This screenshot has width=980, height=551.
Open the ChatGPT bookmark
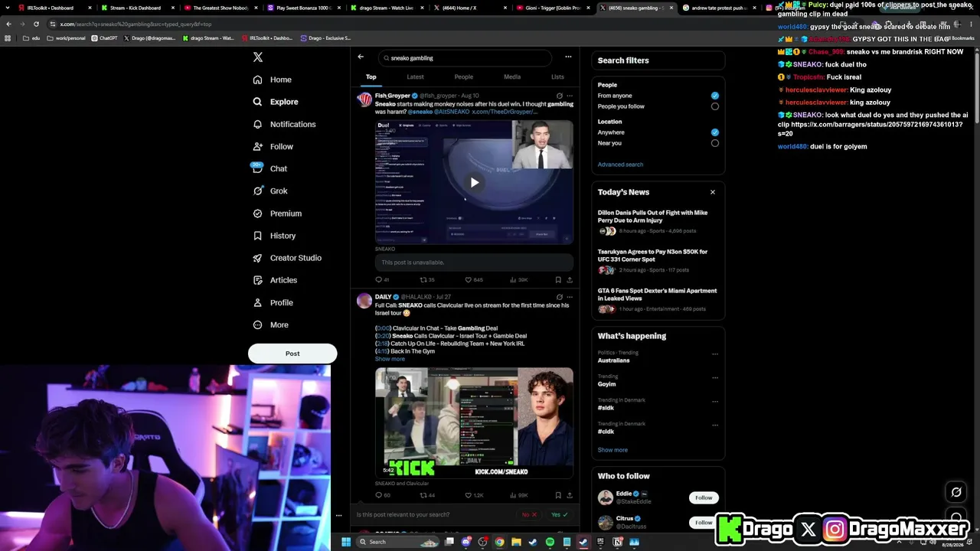click(104, 38)
